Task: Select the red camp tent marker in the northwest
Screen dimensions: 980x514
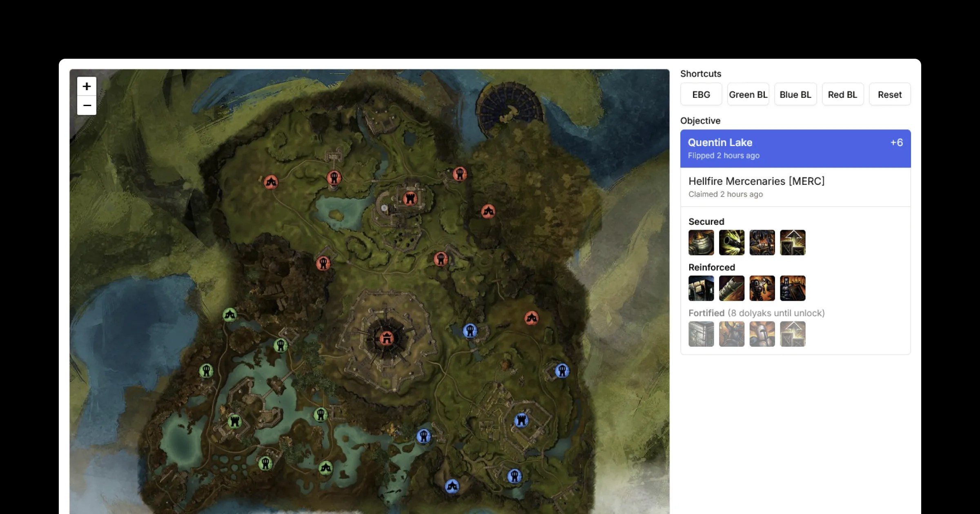Action: (x=271, y=182)
